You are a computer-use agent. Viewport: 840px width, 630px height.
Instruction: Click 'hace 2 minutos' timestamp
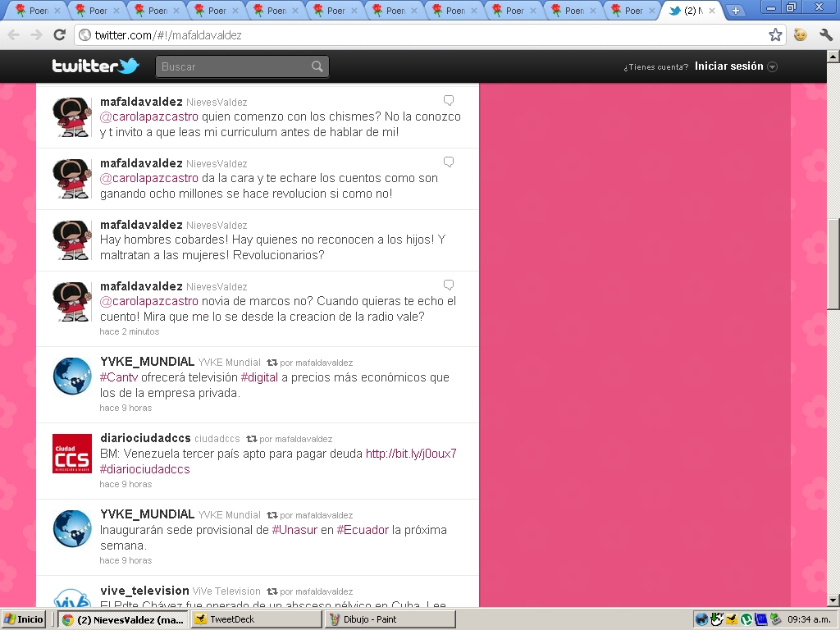[x=129, y=331]
